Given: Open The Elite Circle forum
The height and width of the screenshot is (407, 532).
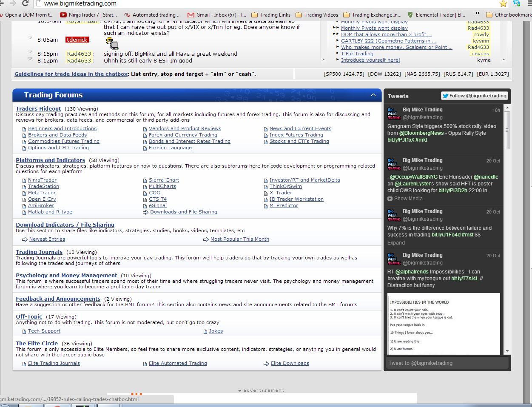Looking at the screenshot, I should [x=37, y=344].
